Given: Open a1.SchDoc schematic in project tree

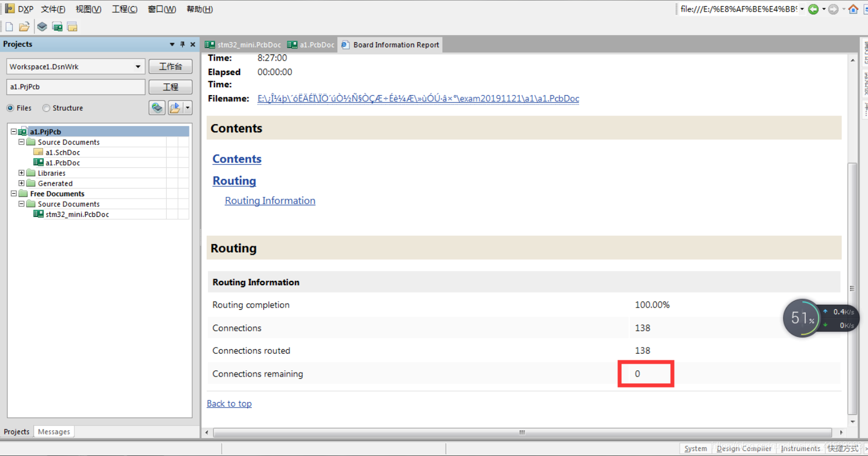Looking at the screenshot, I should click(62, 152).
